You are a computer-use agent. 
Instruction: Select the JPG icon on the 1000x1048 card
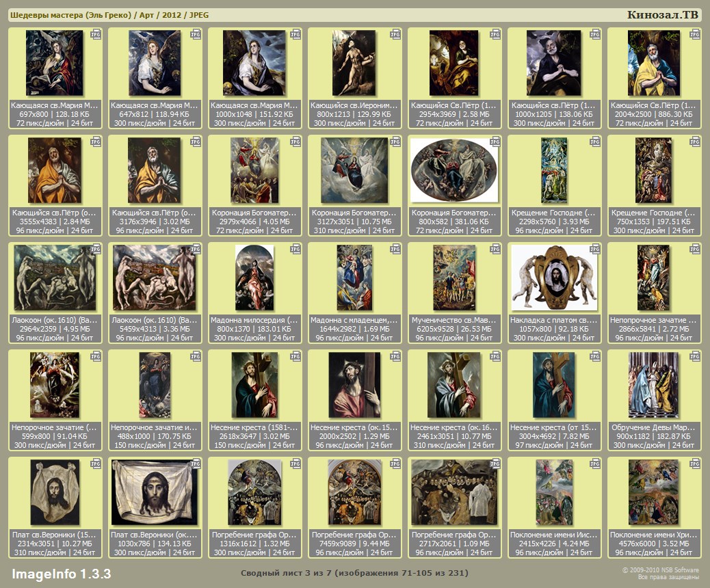pos(295,34)
